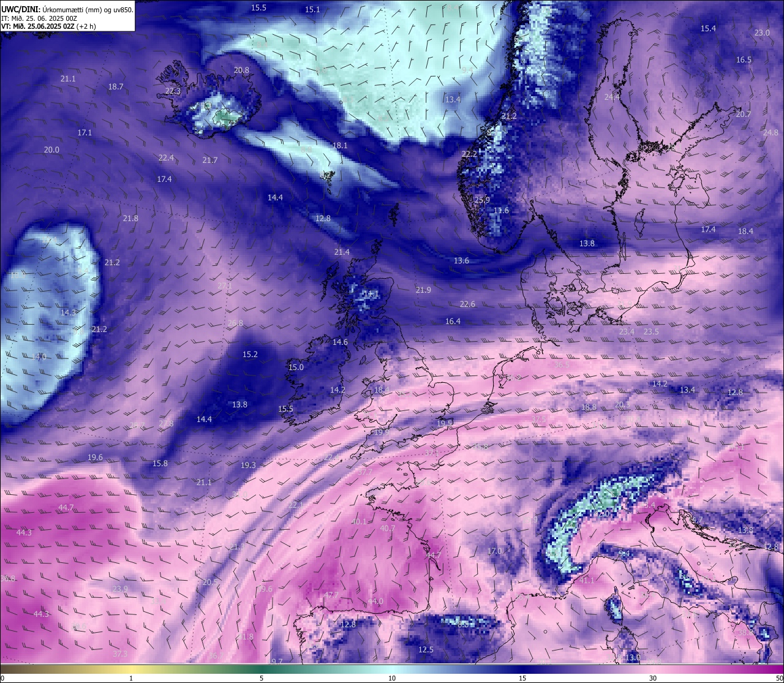Screen dimensions: 784x683
Task: Click the '15' tick label on the color scale
Action: 522,678
